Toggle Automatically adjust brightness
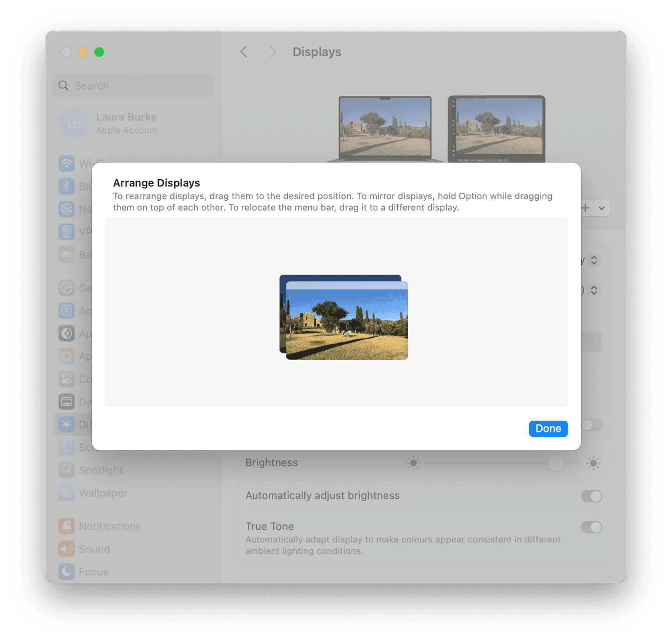This screenshot has height=643, width=672. click(591, 496)
